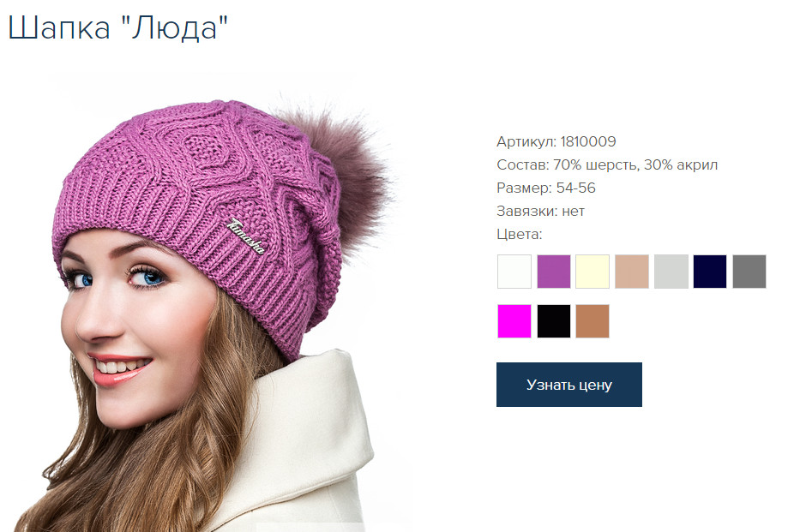
Task: Click the Tamasha logo badge on hat
Action: [x=246, y=236]
